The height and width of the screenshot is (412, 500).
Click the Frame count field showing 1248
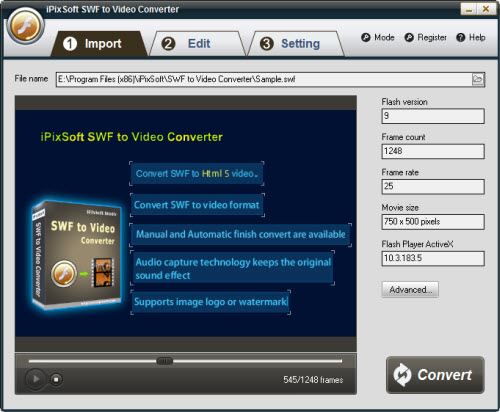coord(433,151)
